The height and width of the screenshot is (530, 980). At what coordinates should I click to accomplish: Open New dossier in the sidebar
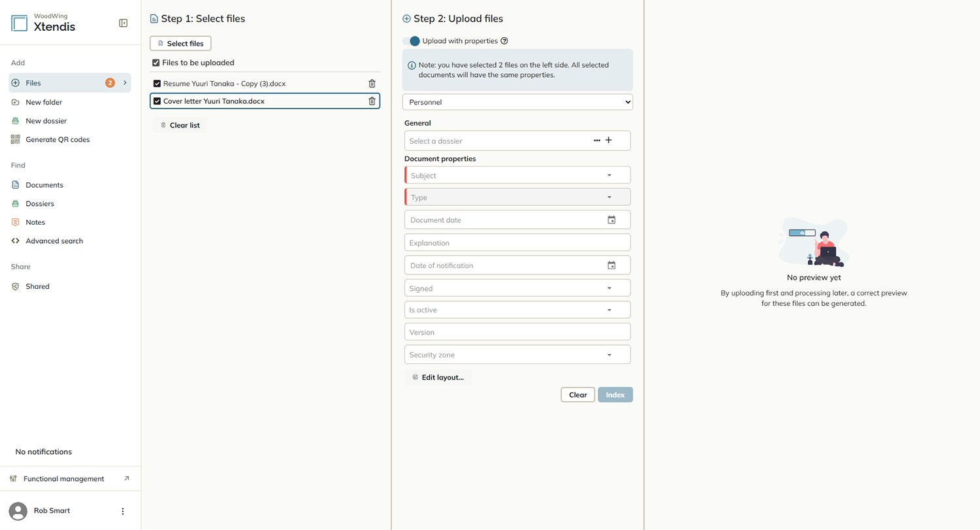pos(46,121)
